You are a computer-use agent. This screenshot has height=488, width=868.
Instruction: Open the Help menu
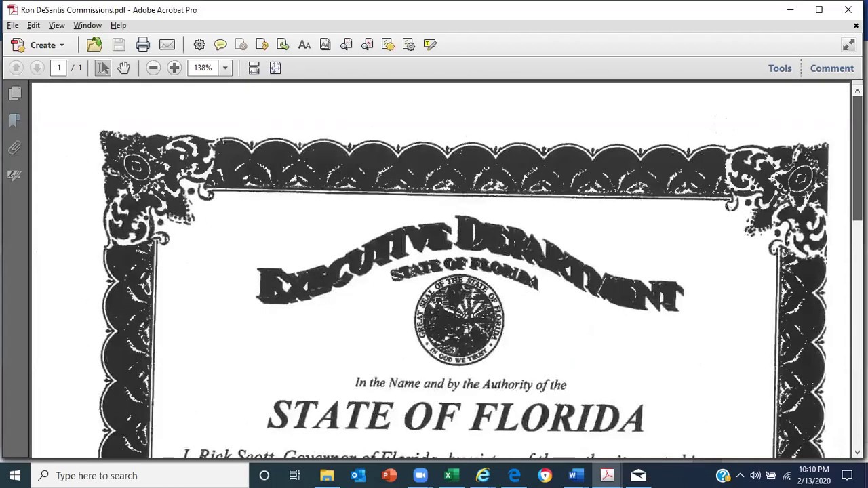pyautogui.click(x=118, y=25)
